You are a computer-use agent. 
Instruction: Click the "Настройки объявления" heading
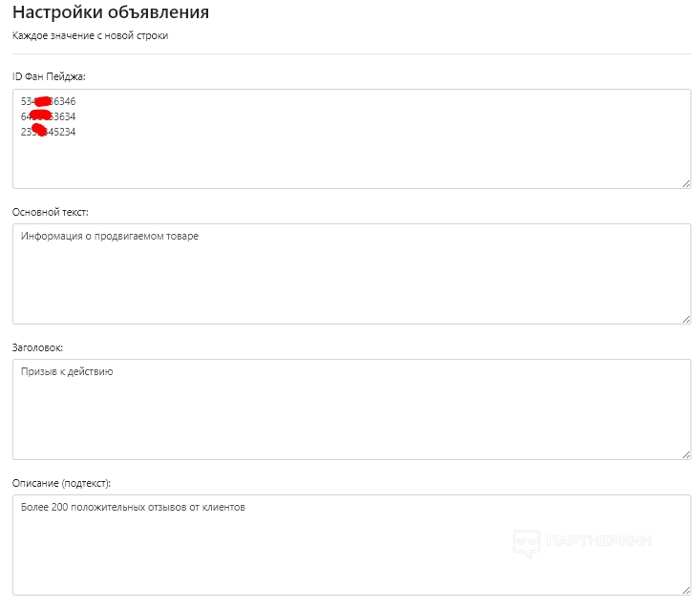[111, 13]
